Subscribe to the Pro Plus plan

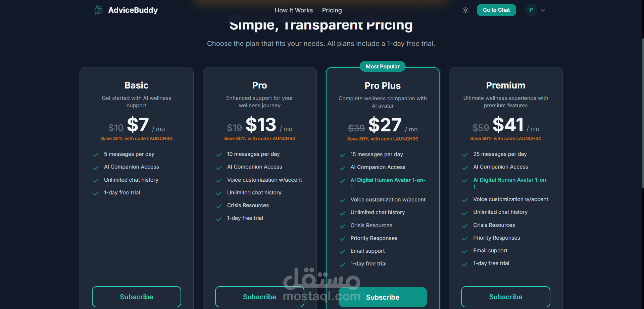pyautogui.click(x=383, y=297)
